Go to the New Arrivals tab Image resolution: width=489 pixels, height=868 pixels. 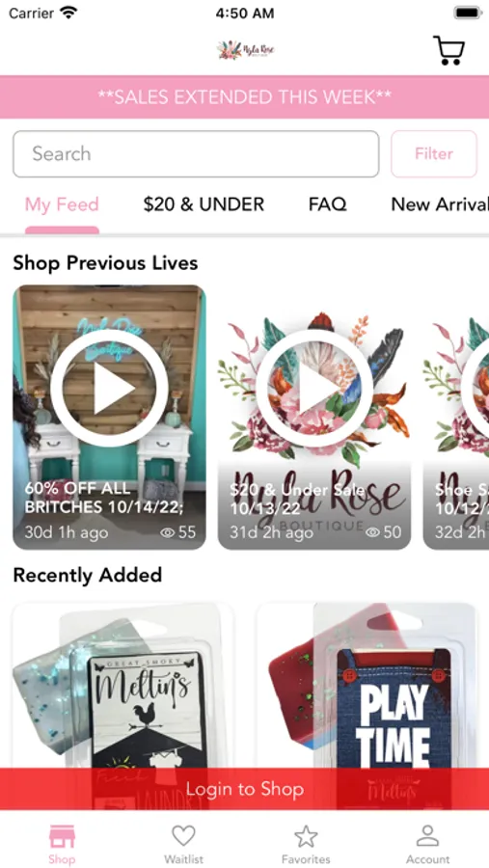pos(440,204)
